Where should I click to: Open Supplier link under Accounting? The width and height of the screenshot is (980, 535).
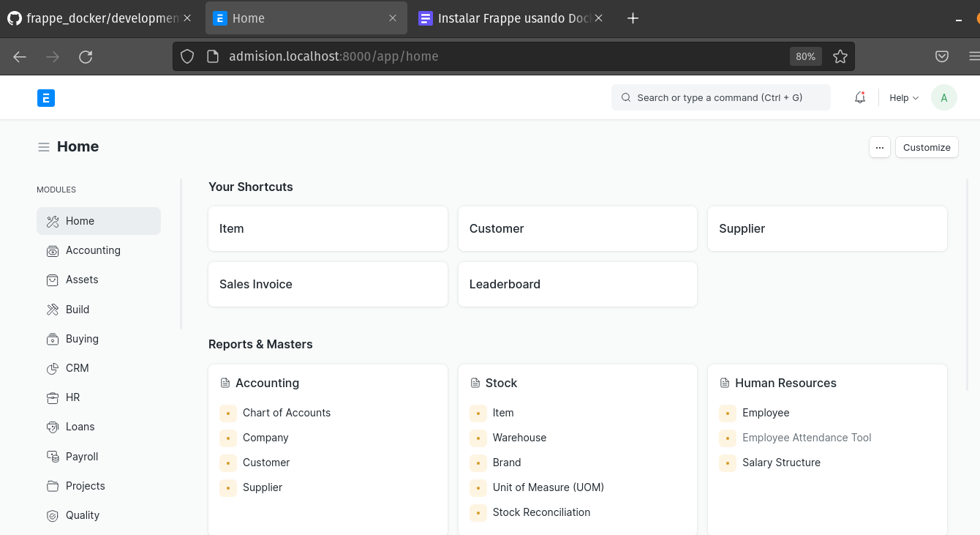tap(263, 487)
